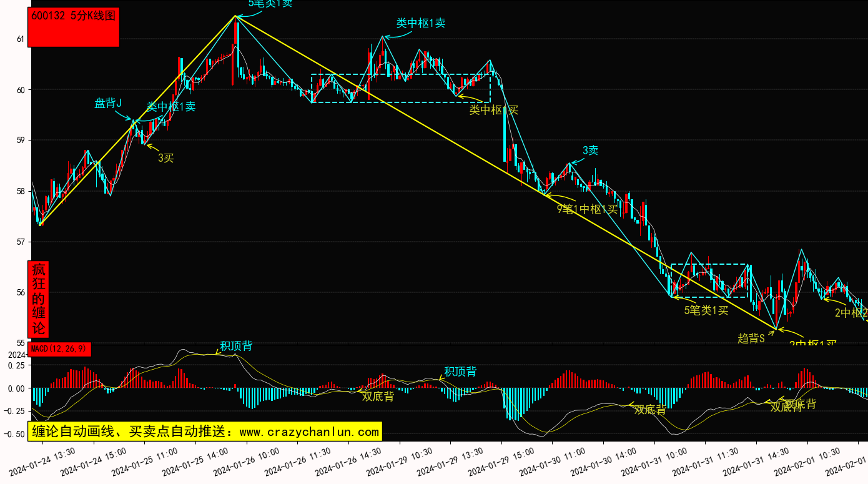Click the 2中枢1买 label at chart low

pyautogui.click(x=812, y=344)
